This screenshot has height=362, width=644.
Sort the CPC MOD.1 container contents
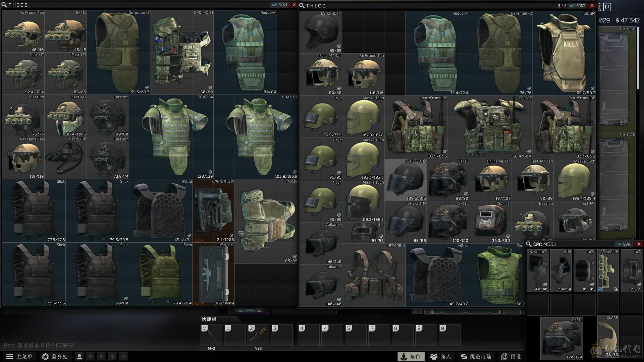click(625, 244)
